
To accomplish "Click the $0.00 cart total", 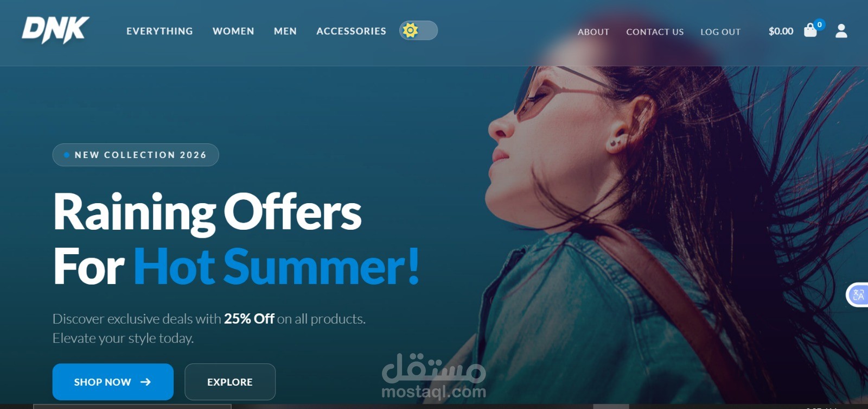I will click(x=781, y=31).
